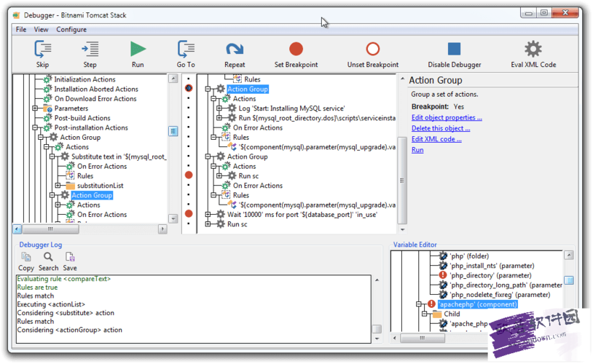Click the compareText rule icon under first Rules
The height and width of the screenshot is (364, 593).
[x=232, y=146]
